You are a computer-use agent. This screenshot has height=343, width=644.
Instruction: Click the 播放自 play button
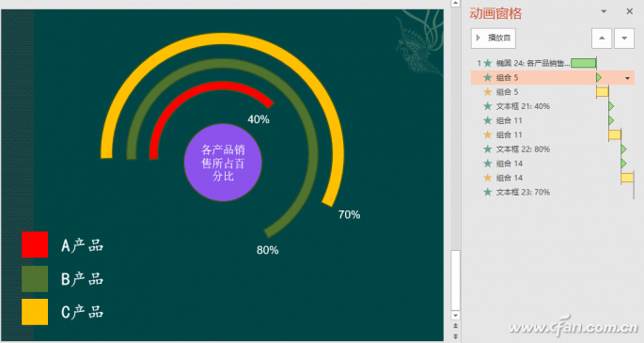(x=494, y=39)
